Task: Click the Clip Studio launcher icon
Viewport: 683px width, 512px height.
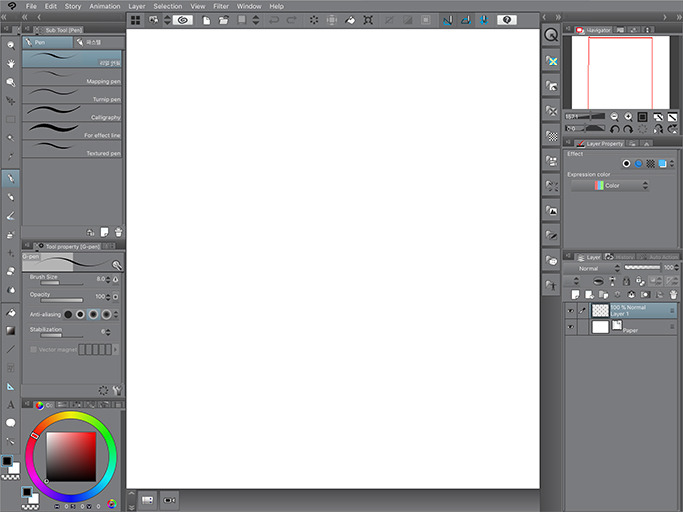Action: 183,20
